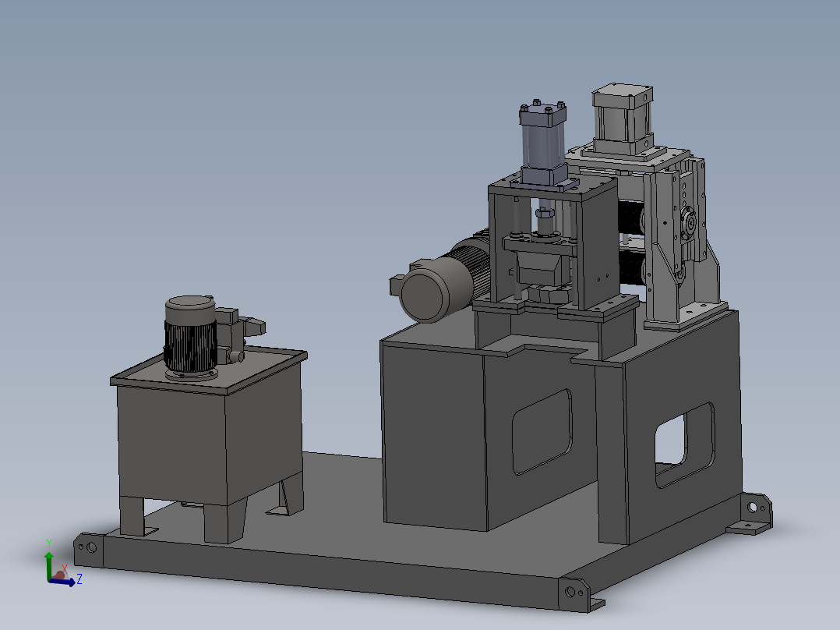Click the red X axis label of the triad

point(64,568)
